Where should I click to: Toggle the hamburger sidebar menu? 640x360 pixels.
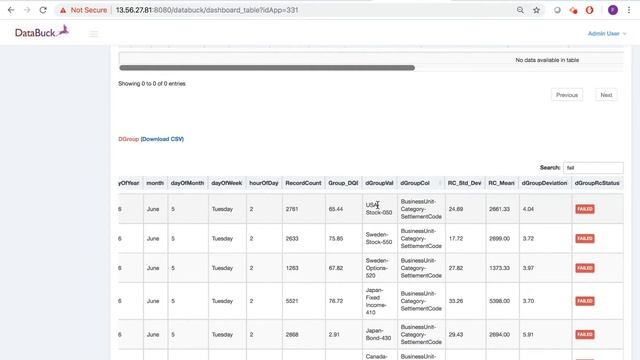tap(94, 34)
